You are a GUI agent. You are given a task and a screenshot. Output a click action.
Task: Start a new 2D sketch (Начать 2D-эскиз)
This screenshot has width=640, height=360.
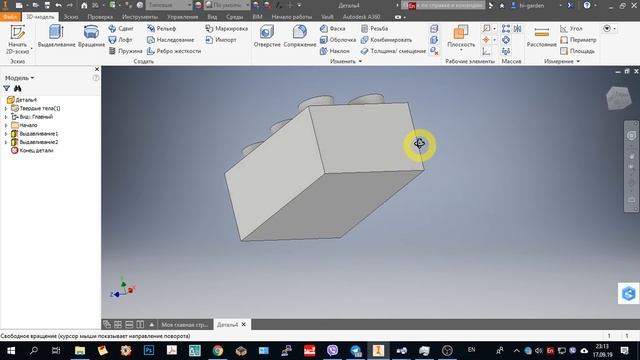tap(17, 39)
